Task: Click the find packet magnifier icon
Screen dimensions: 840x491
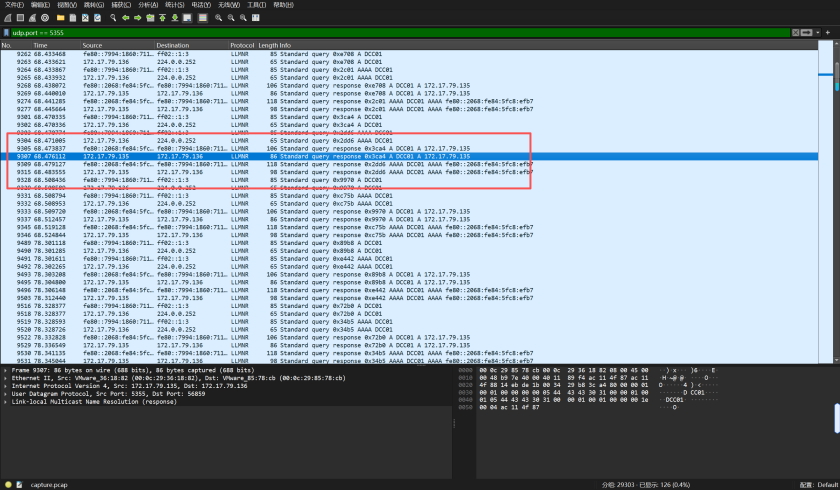Action: pyautogui.click(x=112, y=18)
